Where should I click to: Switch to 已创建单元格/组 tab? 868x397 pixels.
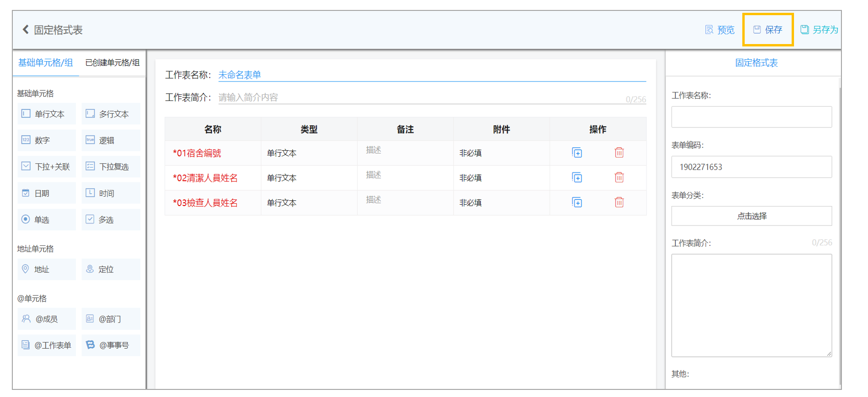point(112,63)
